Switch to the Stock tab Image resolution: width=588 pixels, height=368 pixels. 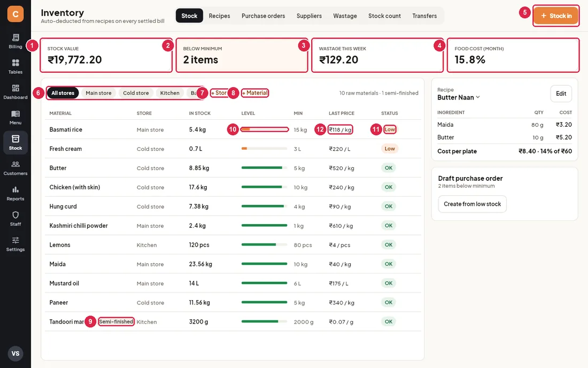pyautogui.click(x=189, y=16)
